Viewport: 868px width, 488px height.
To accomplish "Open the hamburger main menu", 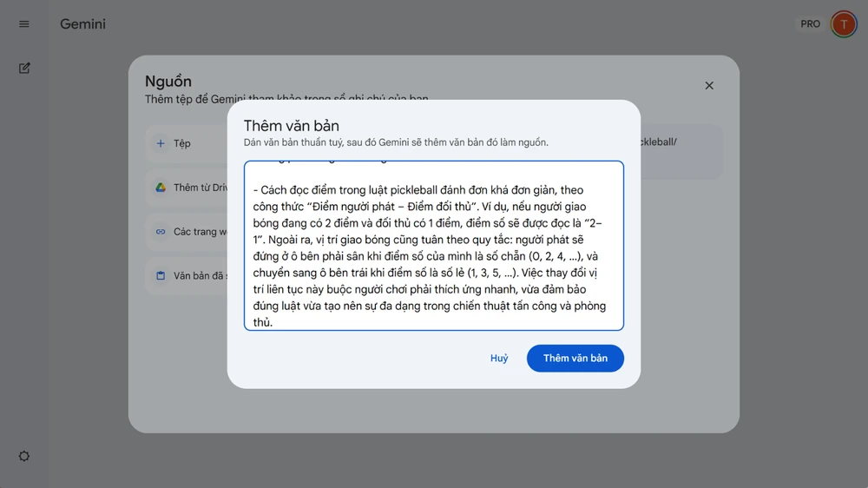I will click(x=24, y=24).
